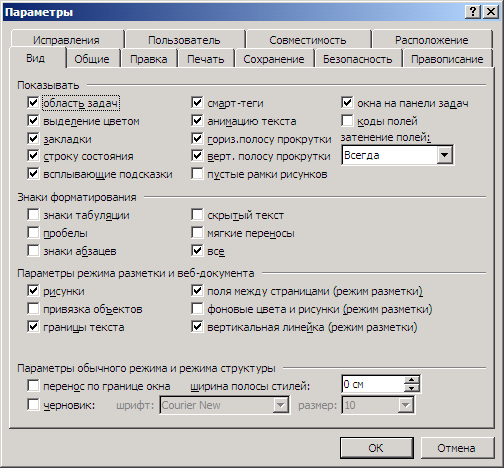Open the 'затенение полей' dropdown
The width and height of the screenshot is (504, 468).
pyautogui.click(x=445, y=155)
